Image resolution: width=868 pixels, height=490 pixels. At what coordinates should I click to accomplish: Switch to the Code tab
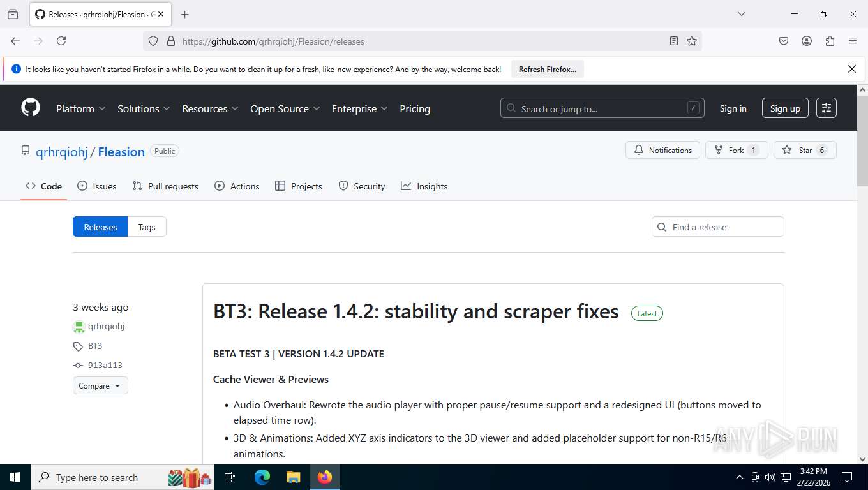point(43,186)
